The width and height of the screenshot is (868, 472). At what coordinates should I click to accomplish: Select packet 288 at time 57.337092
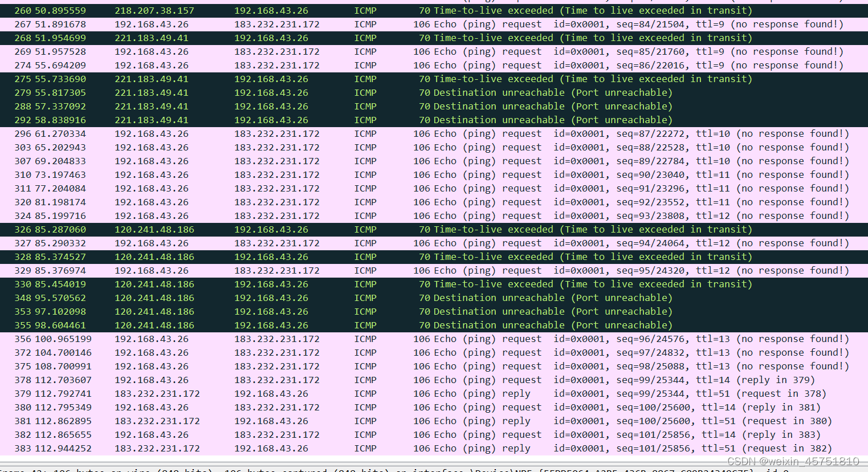(434, 107)
